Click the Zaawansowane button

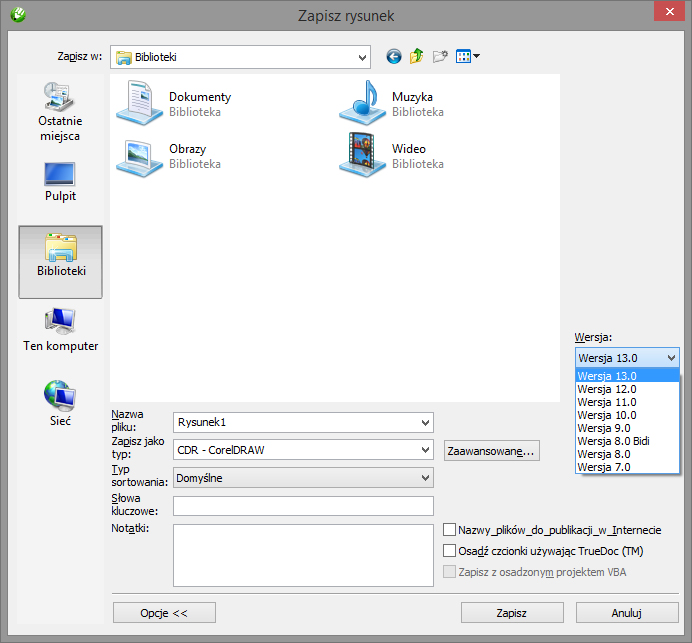pyautogui.click(x=492, y=451)
